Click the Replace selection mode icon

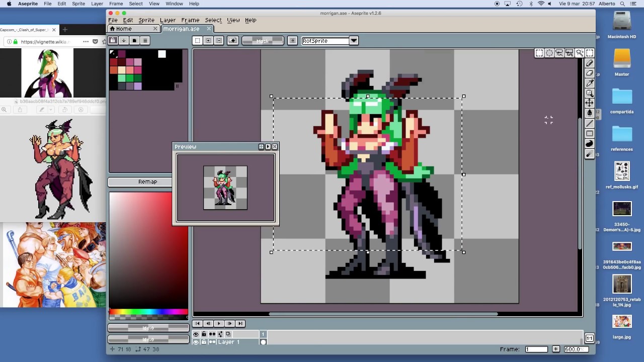[x=198, y=41]
